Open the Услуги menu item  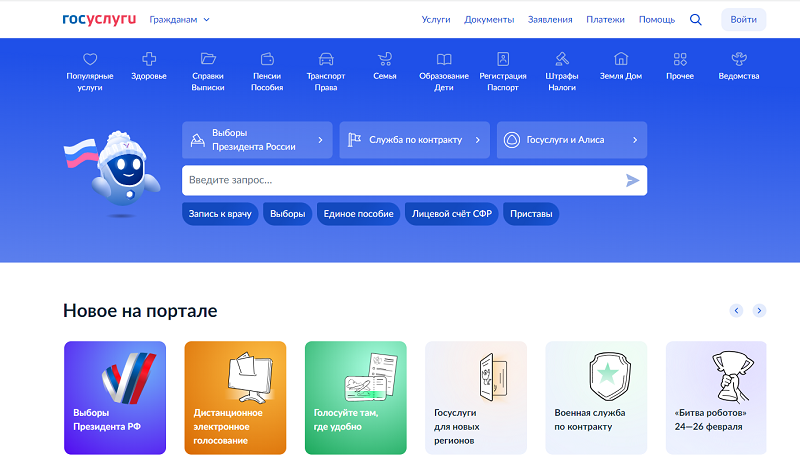click(436, 19)
